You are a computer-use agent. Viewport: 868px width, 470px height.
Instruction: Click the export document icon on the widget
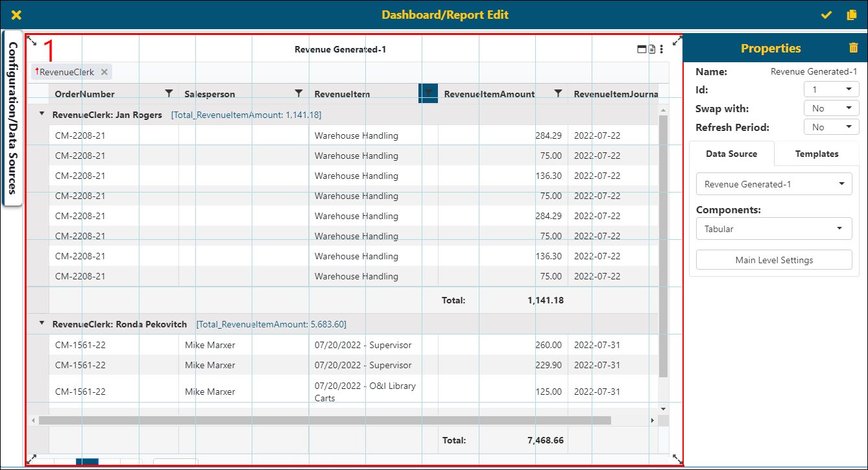click(651, 49)
